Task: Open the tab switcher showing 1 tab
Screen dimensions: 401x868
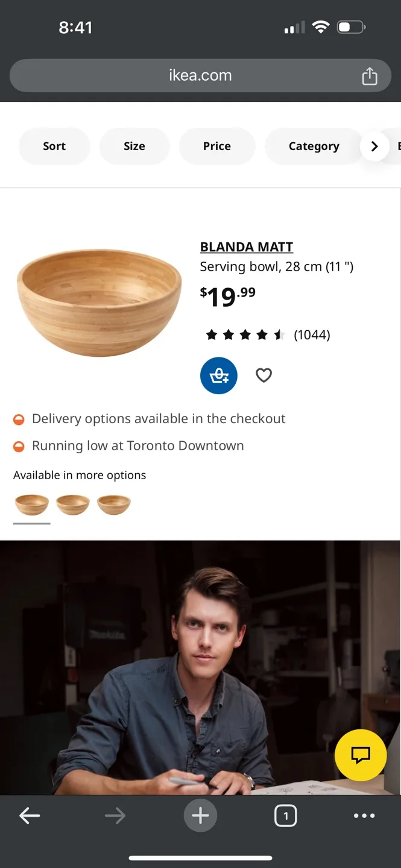Action: 286,815
